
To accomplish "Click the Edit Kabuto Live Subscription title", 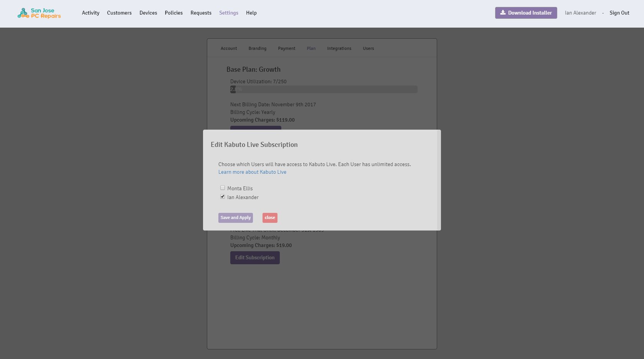I will point(254,145).
